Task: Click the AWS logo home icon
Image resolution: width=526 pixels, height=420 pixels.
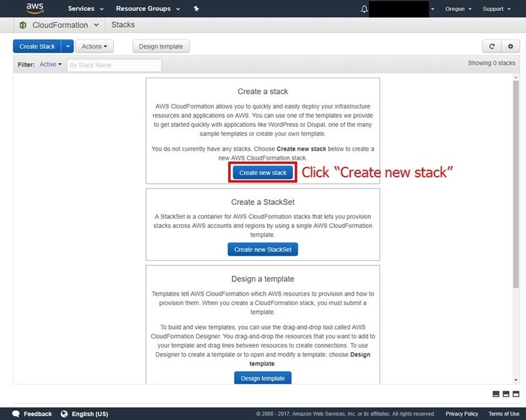Action: 35,9
